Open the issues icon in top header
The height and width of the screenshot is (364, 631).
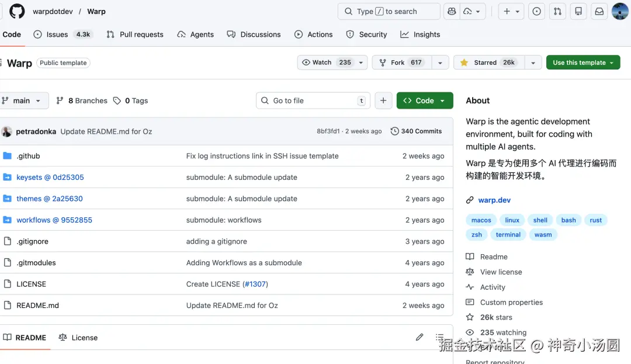(536, 11)
